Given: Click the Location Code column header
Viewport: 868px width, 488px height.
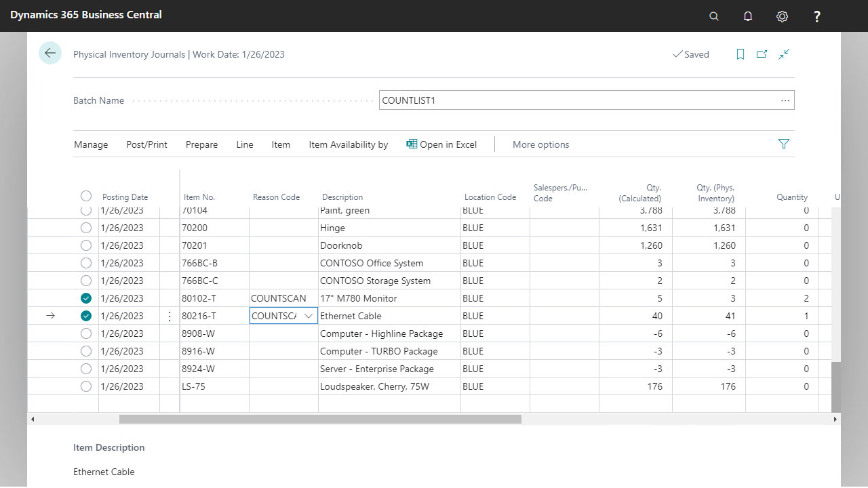Looking at the screenshot, I should pyautogui.click(x=490, y=197).
